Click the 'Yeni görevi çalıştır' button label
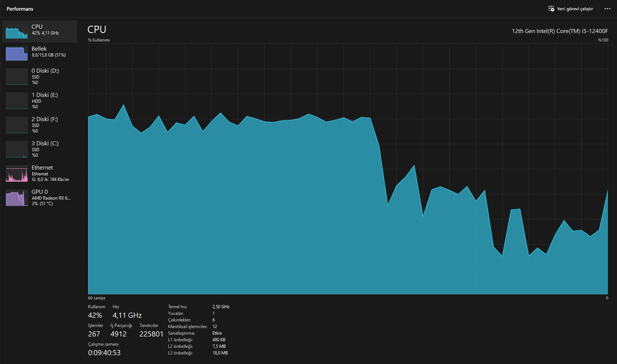Viewport: 617px width, 364px height. tap(575, 9)
